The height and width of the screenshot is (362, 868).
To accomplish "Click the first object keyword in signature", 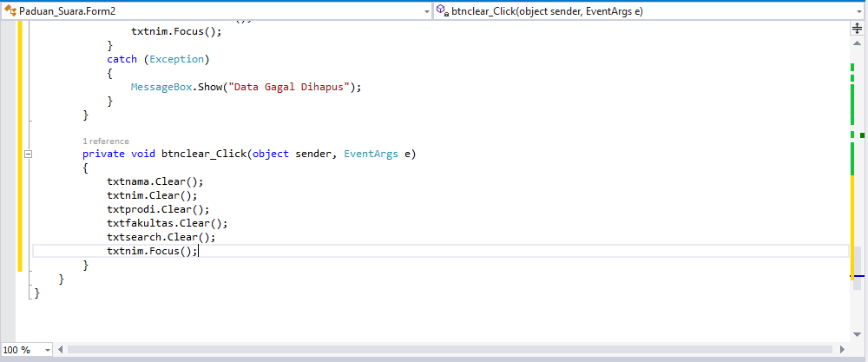I will [x=271, y=154].
